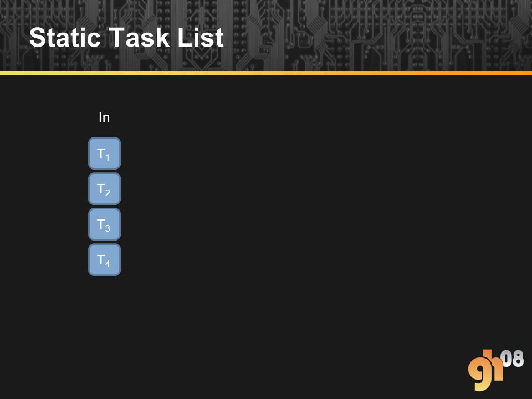Click the gh08 logo
Screen dimensions: 532x399
(495, 370)
